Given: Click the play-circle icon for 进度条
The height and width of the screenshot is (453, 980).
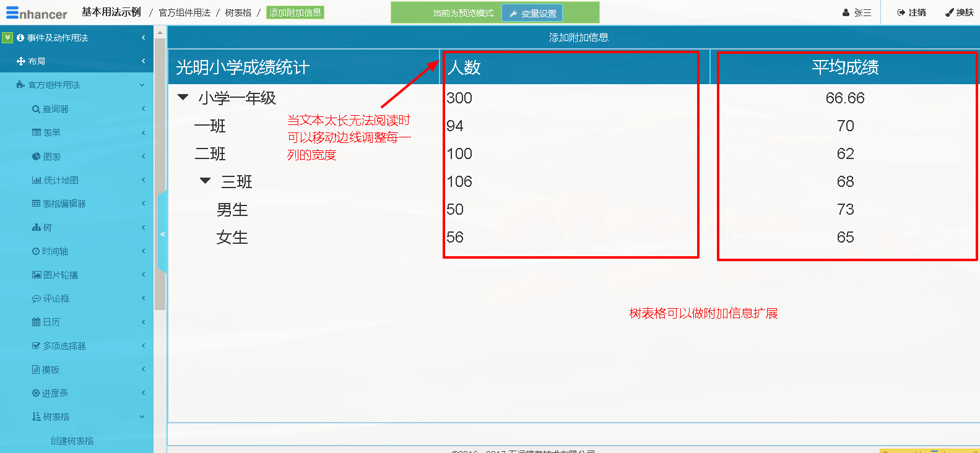Looking at the screenshot, I should (36, 393).
